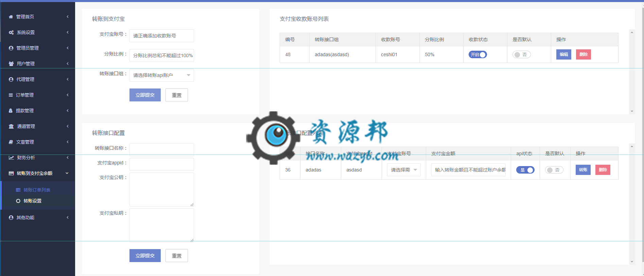Click the list icon beside 转账订单列表
The width and height of the screenshot is (644, 276).
tap(18, 190)
